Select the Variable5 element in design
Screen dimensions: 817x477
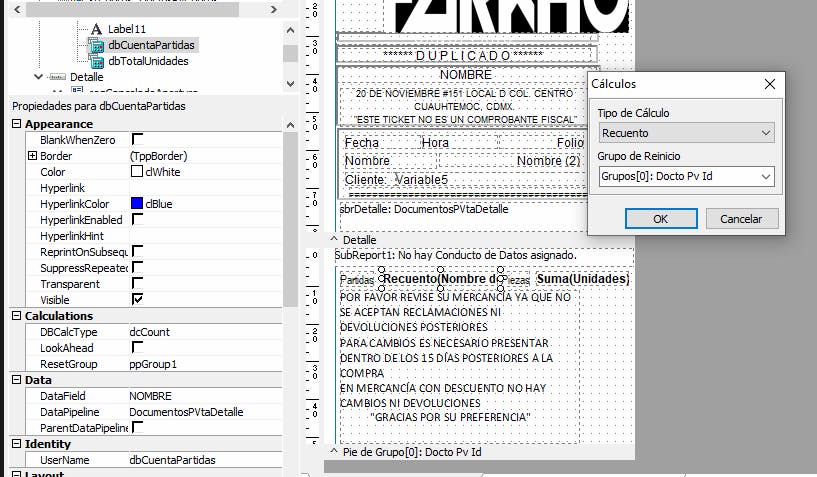[x=422, y=180]
